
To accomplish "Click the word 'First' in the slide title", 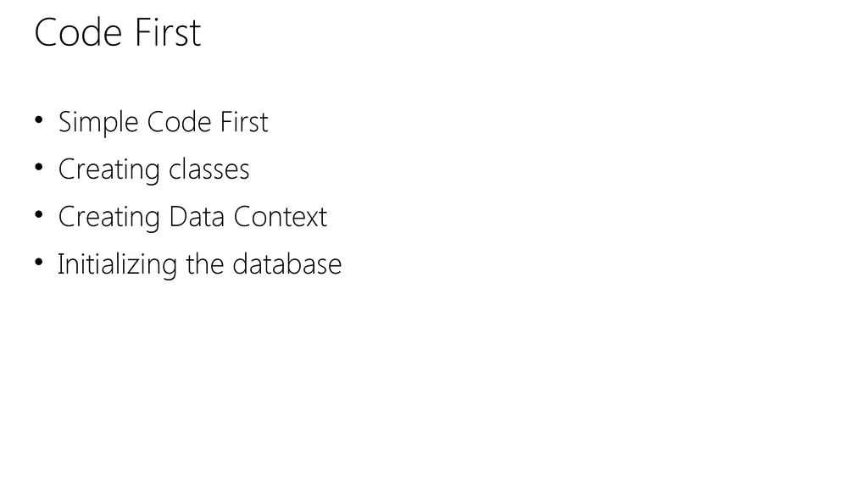I will pyautogui.click(x=168, y=33).
